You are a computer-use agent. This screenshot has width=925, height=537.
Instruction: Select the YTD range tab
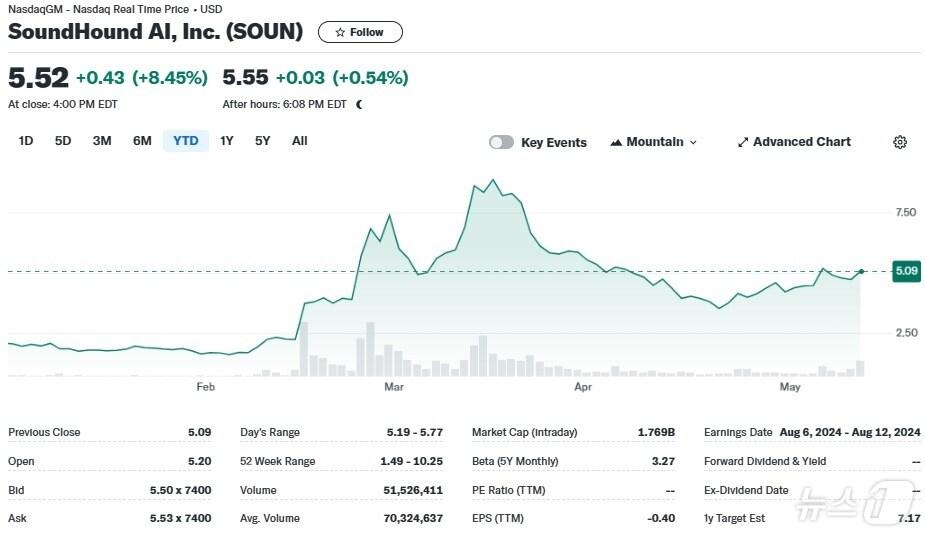tap(186, 141)
